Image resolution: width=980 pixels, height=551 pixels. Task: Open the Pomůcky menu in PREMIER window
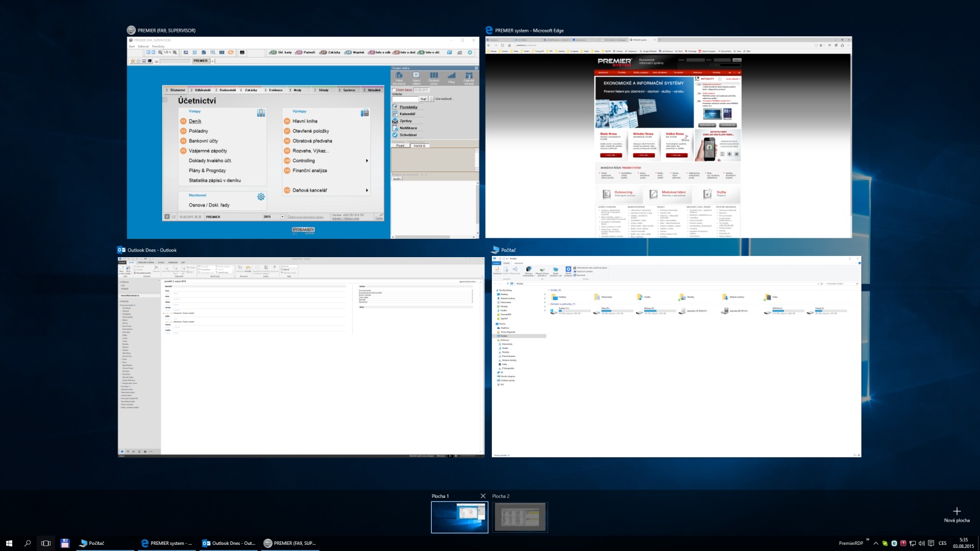click(x=158, y=47)
